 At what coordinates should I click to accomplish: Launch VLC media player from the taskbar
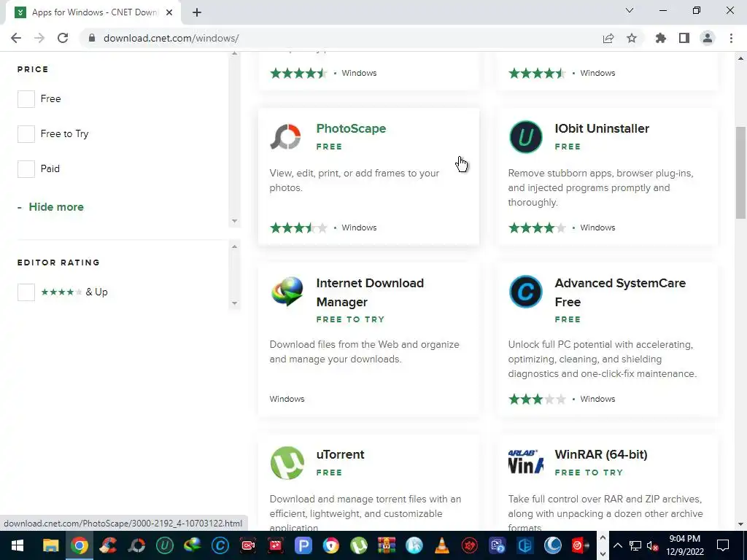[x=442, y=545]
